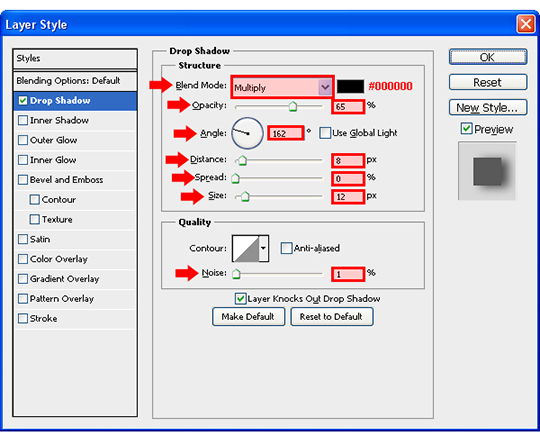Click the black shadow color swatch
Screen dimensions: 540x445
click(x=350, y=86)
